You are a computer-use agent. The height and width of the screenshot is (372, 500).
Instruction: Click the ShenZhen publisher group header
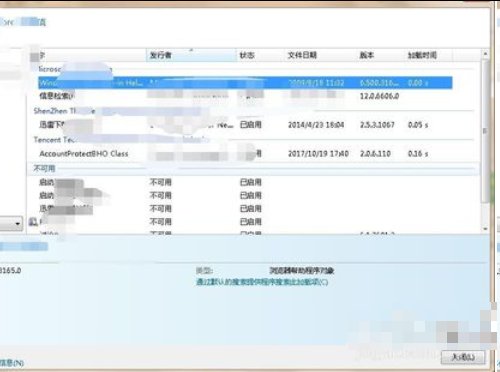253,111
